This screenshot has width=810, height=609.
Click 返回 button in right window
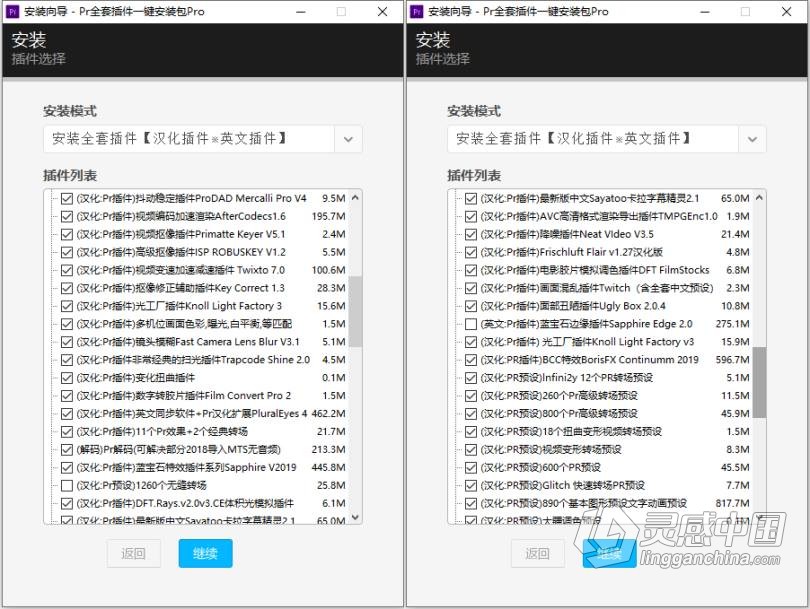pos(538,553)
